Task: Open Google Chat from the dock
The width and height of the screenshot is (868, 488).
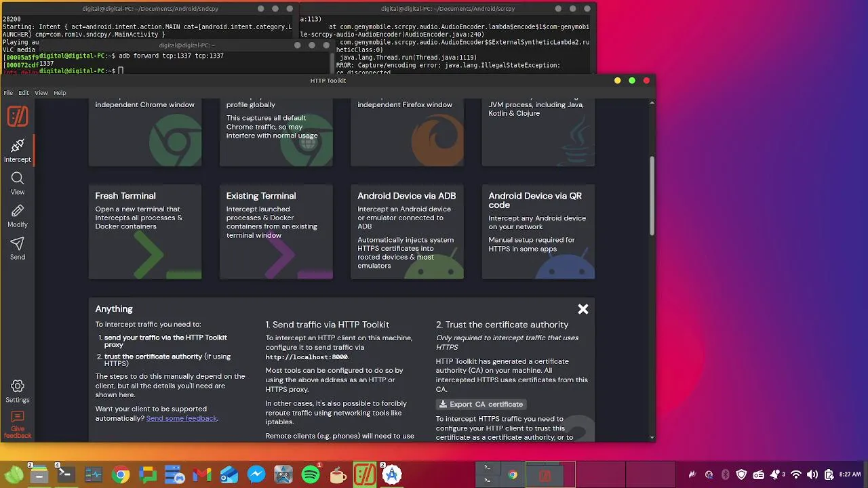Action: [x=148, y=475]
